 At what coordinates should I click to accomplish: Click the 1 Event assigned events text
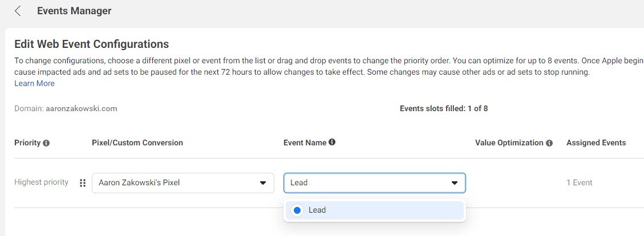pos(580,183)
